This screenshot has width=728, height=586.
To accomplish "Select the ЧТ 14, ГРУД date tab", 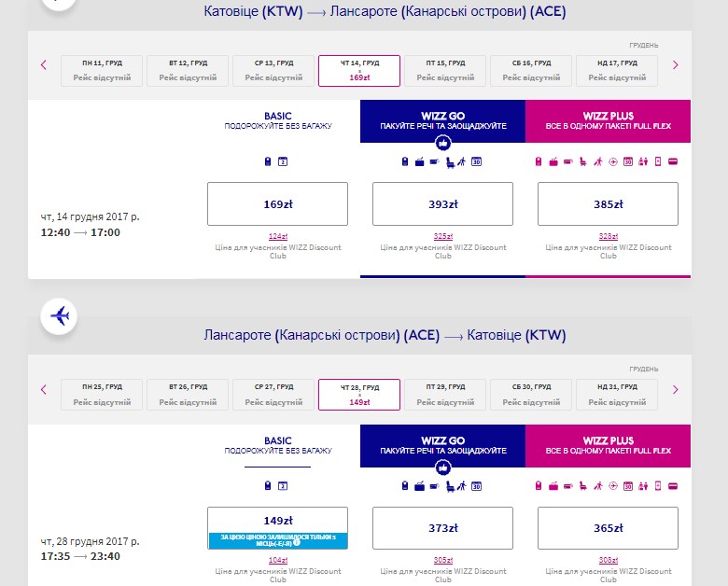I will (359, 70).
